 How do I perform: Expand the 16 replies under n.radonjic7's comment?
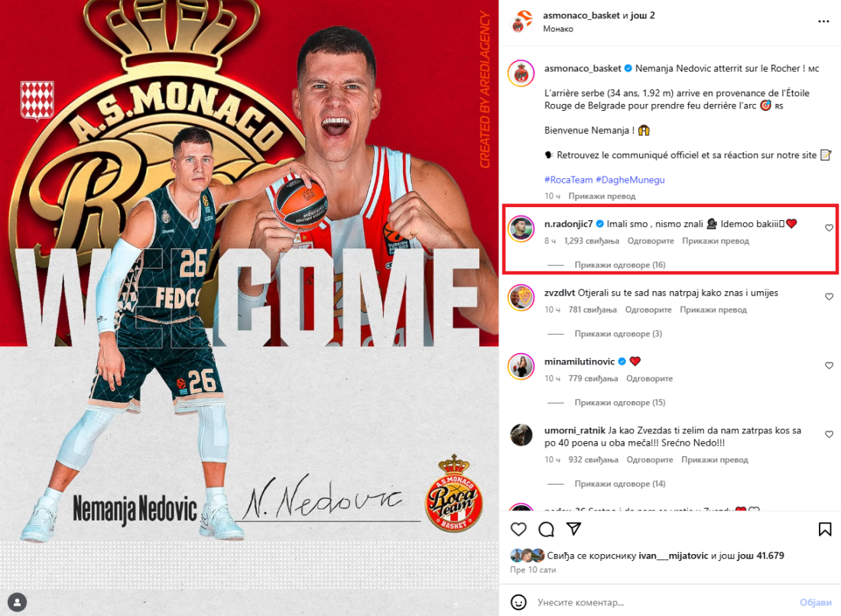[x=619, y=265]
